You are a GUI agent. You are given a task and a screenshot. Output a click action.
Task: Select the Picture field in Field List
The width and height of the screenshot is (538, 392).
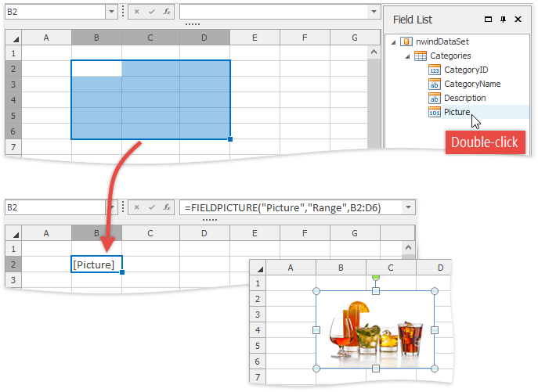[x=457, y=112]
